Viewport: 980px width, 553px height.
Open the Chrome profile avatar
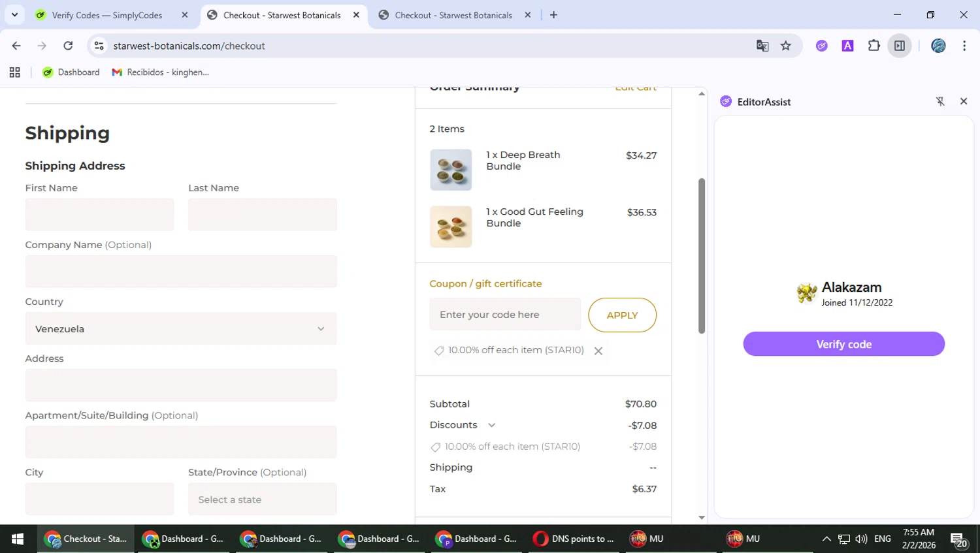point(938,46)
